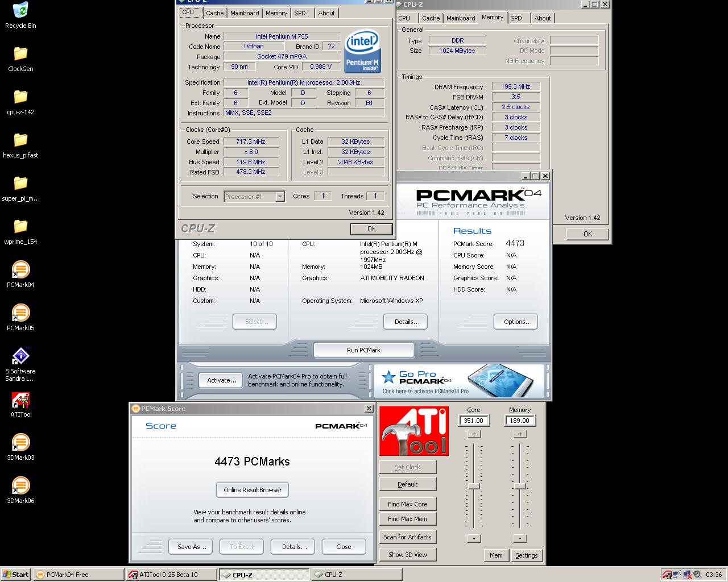Viewport: 728px width, 582px height.
Task: Click Save As... in PCMark Score dialog
Action: pyautogui.click(x=191, y=547)
